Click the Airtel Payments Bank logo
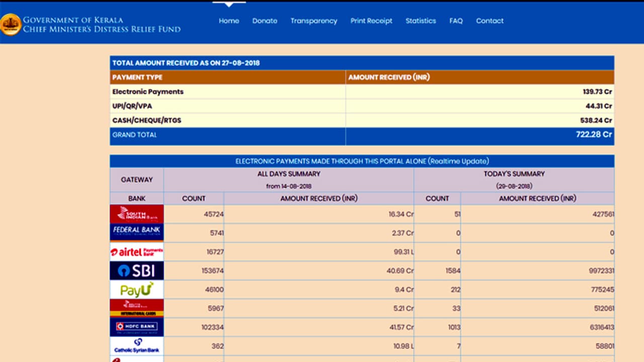 click(137, 252)
